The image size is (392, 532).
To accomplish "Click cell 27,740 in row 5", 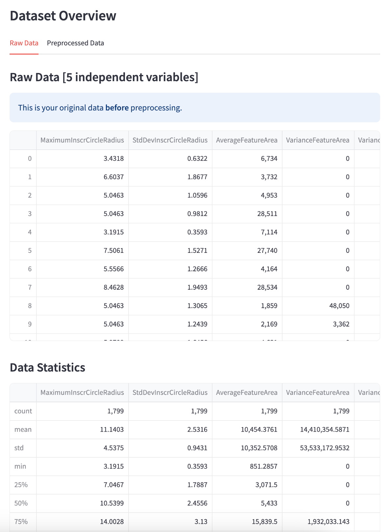I will 247,251.
